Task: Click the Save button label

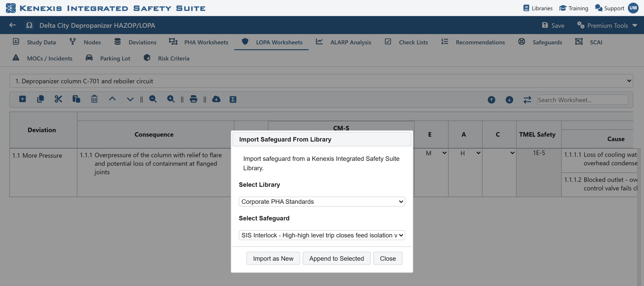Action: point(558,25)
